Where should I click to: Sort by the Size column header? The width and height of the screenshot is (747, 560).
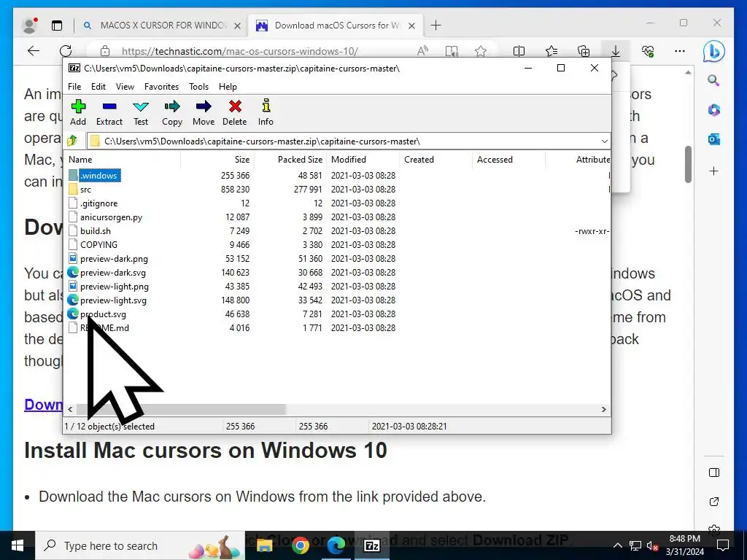coord(217,160)
